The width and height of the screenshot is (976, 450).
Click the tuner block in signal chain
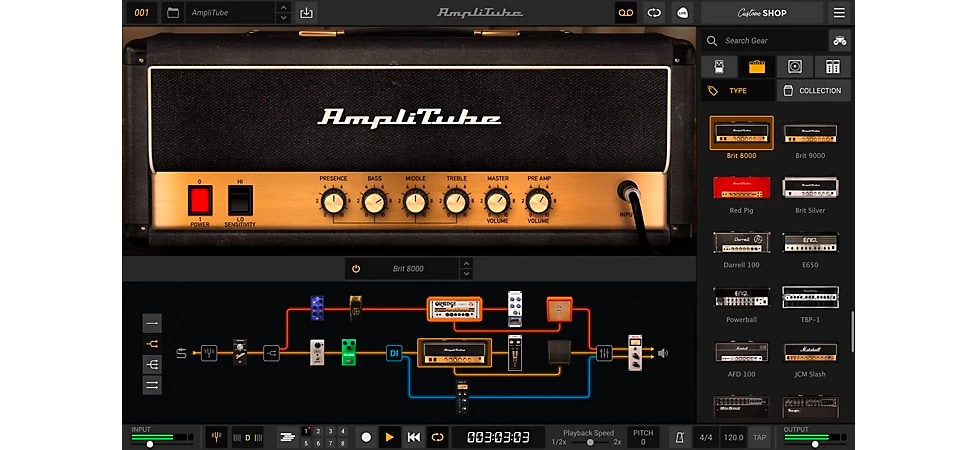pos(209,354)
